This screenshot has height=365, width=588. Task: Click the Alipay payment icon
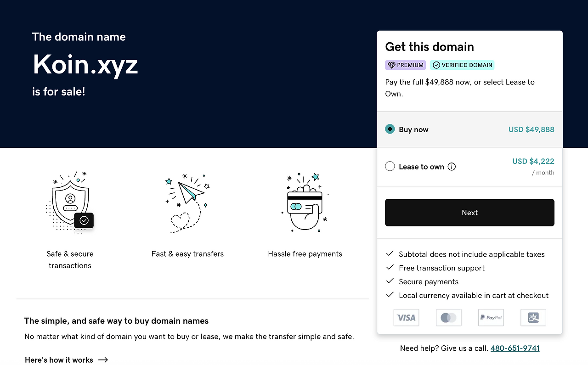coord(533,317)
